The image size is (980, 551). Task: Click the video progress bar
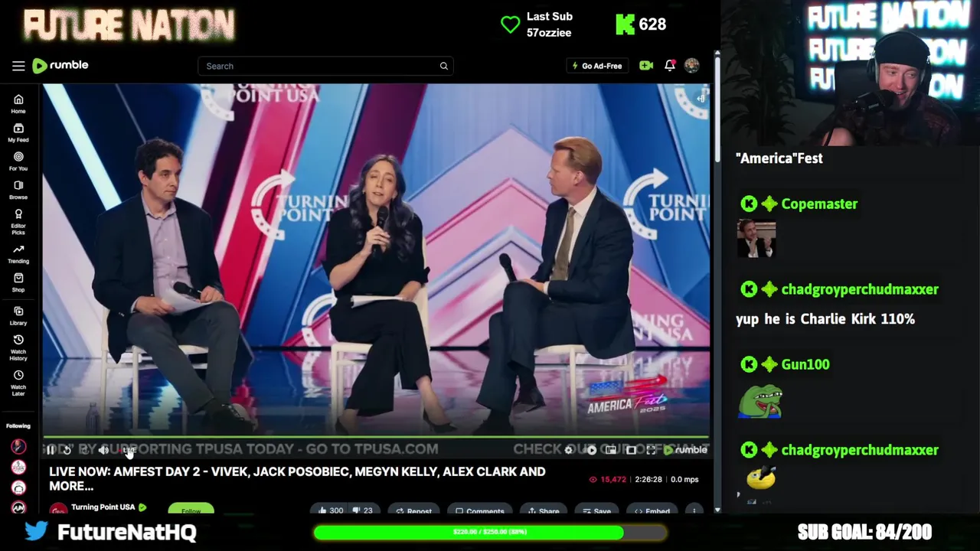(x=376, y=438)
